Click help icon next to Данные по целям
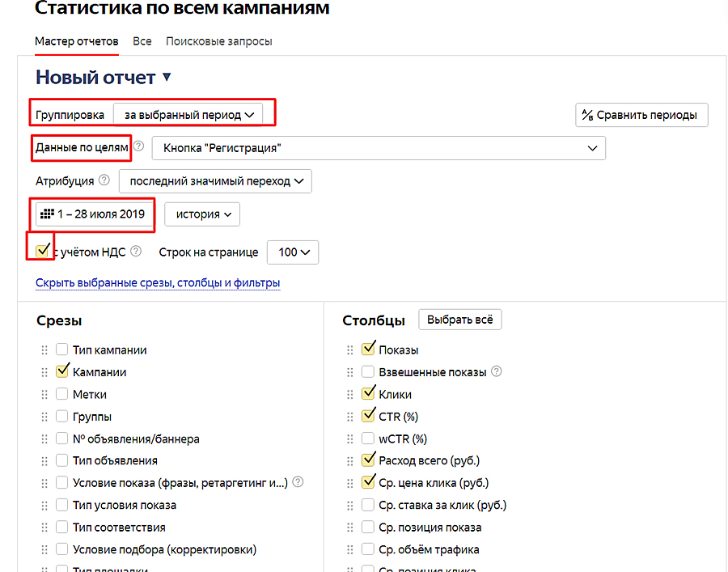Screen dimensions: 728x572 pos(138,147)
